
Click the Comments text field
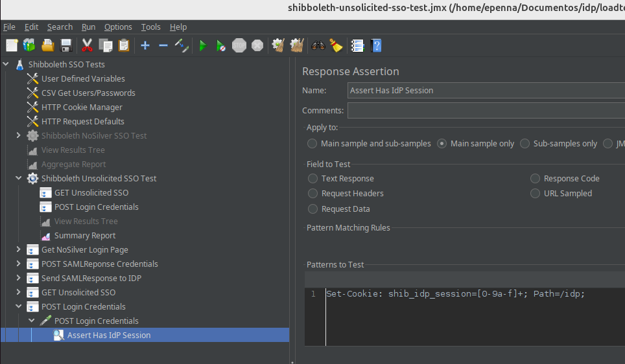coord(486,111)
